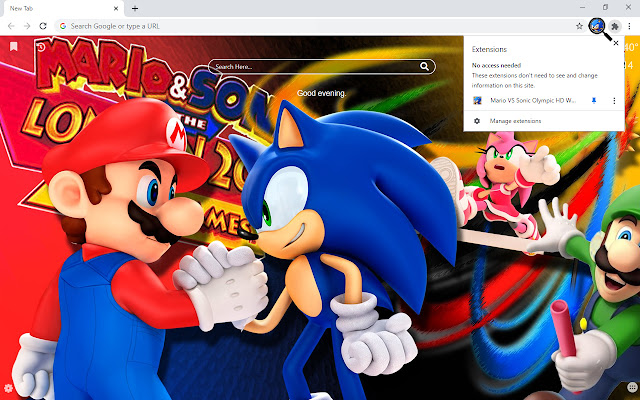Click the magnifier in the Search Here box

pyautogui.click(x=424, y=67)
